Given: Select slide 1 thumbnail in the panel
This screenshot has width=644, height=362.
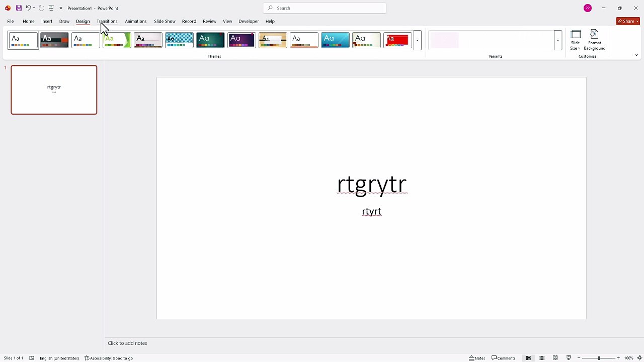Looking at the screenshot, I should click(x=54, y=89).
